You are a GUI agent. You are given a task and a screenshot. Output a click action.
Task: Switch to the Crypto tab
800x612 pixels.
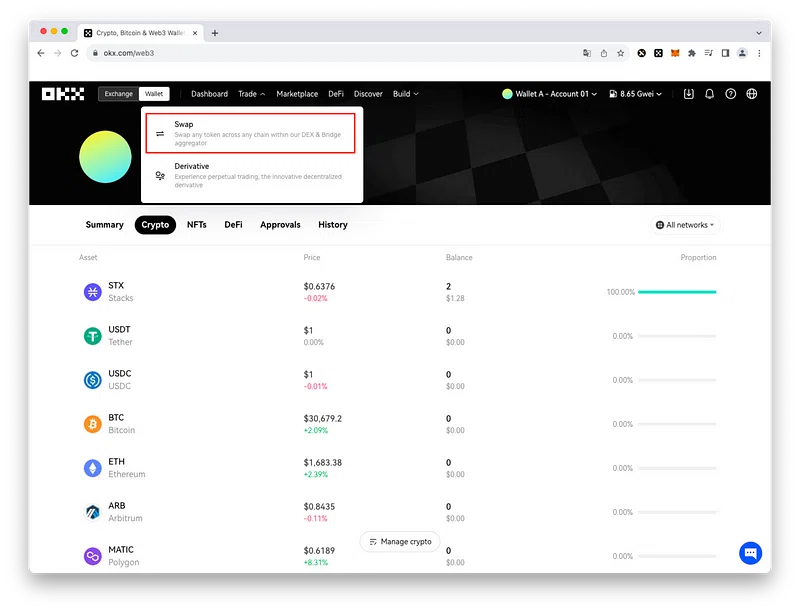(155, 225)
